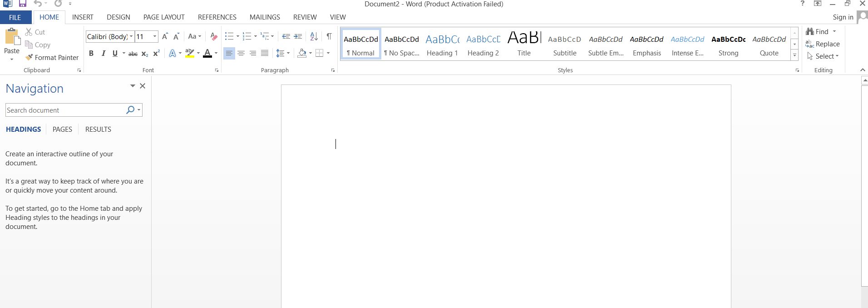Click the Shading paint bucket
The image size is (868, 308).
(x=302, y=54)
